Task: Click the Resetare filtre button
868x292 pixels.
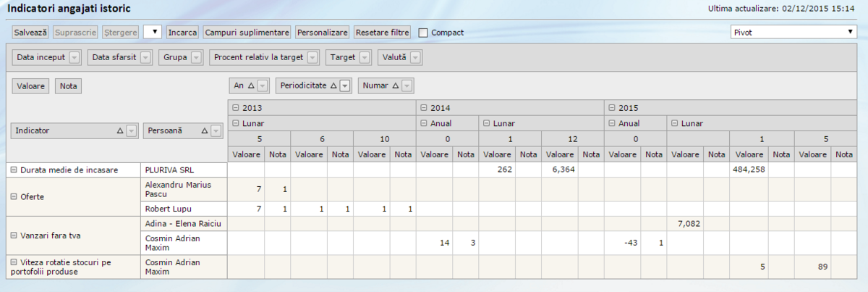Action: (382, 33)
